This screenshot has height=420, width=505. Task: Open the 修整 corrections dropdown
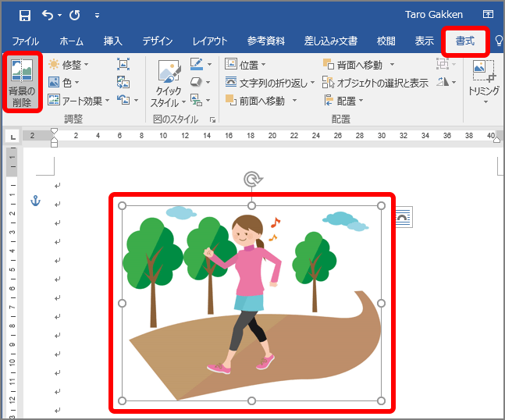[x=68, y=65]
